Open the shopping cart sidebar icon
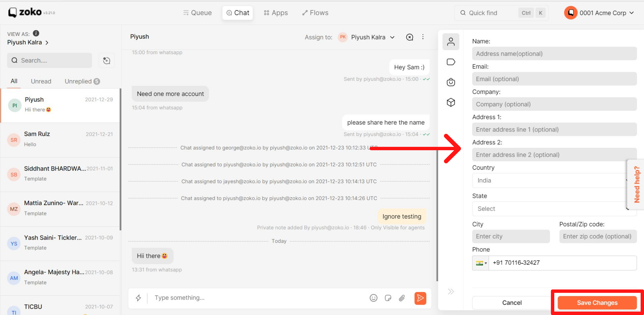This screenshot has width=644, height=315. 451,82
